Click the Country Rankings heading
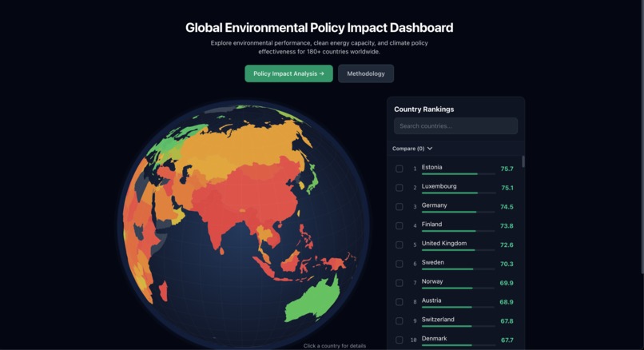Image resolution: width=644 pixels, height=350 pixels. click(x=423, y=109)
